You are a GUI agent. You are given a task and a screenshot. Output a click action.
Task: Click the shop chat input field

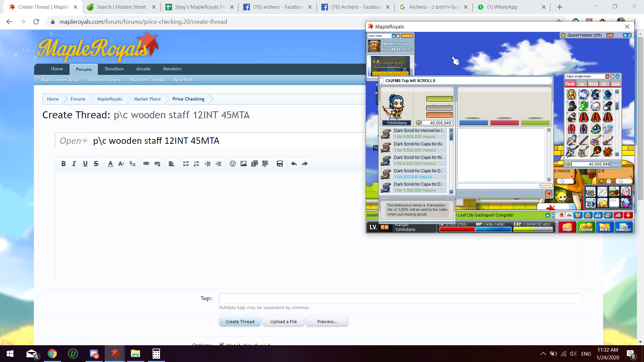498,186
